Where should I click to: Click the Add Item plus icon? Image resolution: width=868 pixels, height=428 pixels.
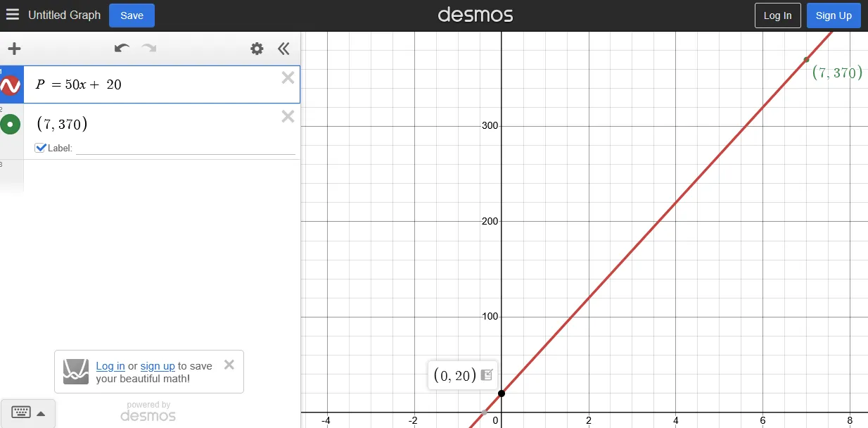pyautogui.click(x=14, y=49)
